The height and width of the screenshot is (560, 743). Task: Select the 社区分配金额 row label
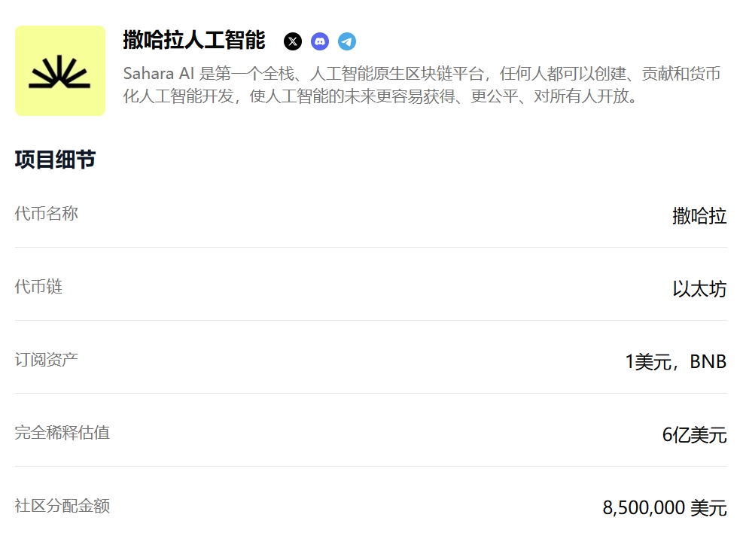tap(62, 505)
